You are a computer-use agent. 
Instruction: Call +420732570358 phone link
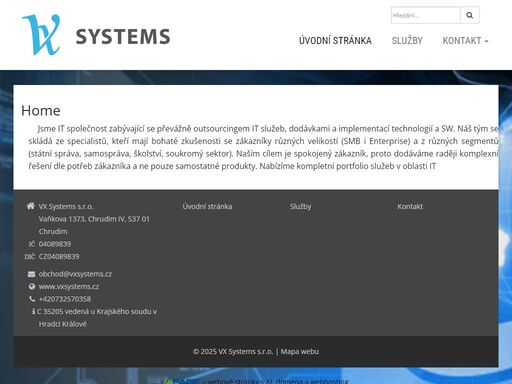point(65,299)
